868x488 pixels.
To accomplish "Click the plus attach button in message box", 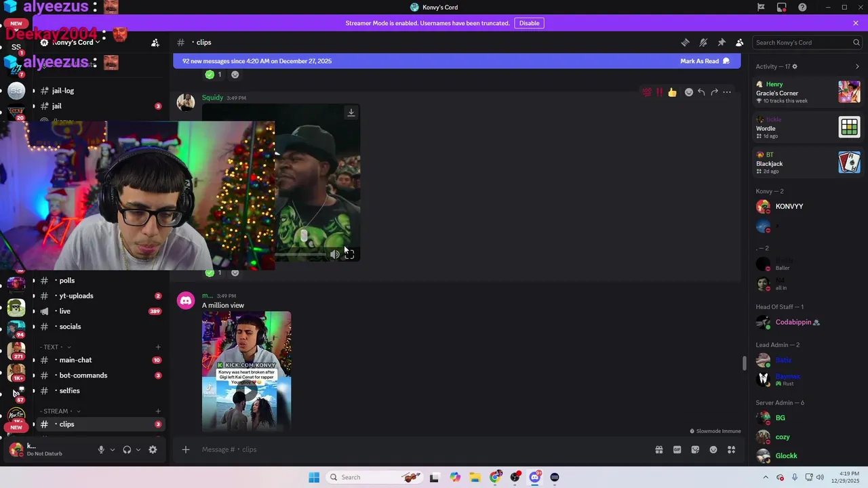I will click(186, 449).
